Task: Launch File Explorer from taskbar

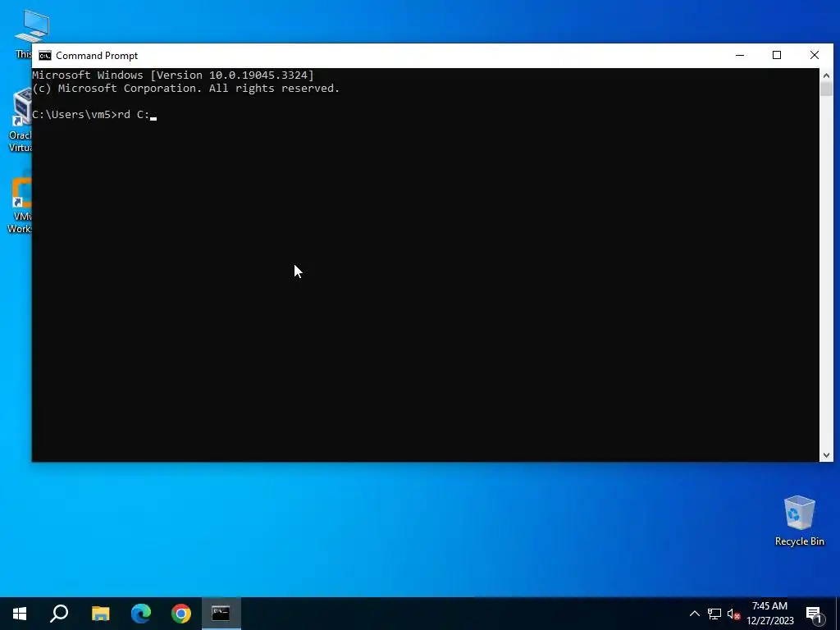Action: point(100,614)
